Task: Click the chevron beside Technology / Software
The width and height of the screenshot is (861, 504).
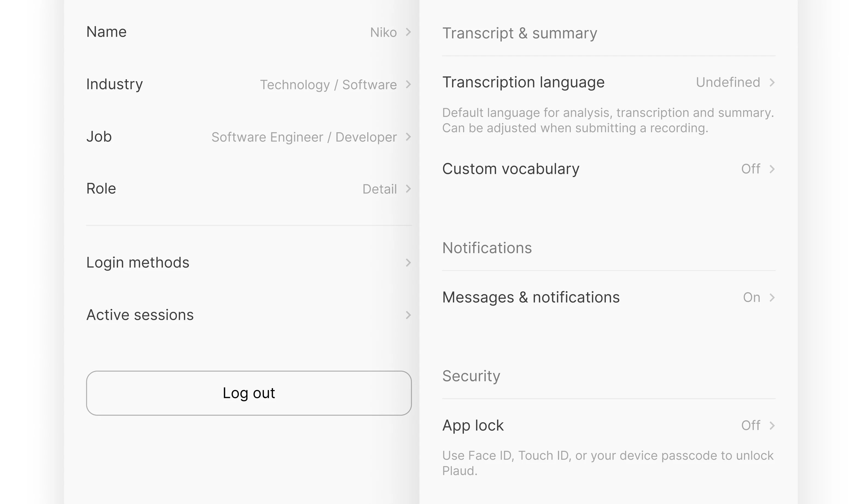Action: [408, 84]
